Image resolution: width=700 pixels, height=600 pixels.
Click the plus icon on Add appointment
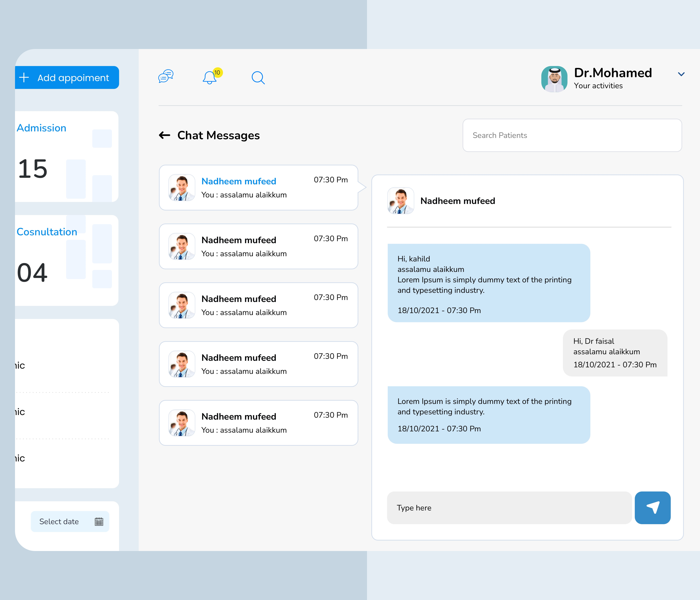click(x=24, y=78)
